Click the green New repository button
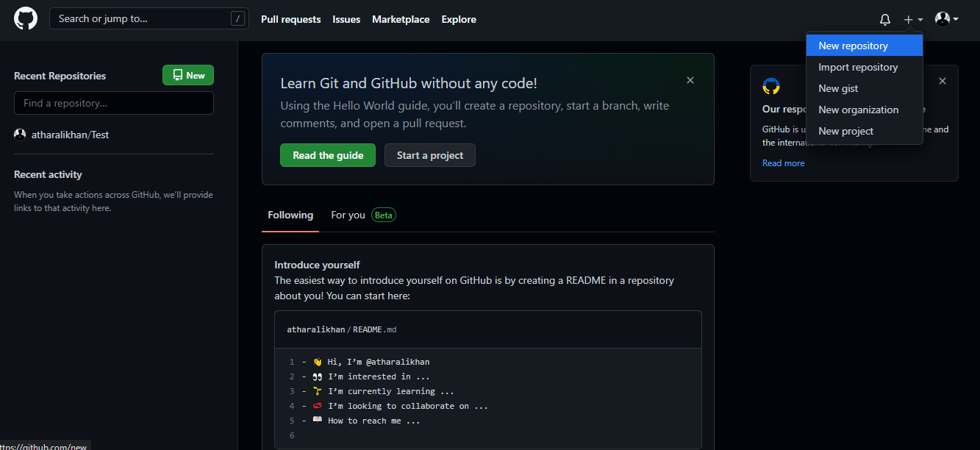980x450 pixels. point(188,75)
